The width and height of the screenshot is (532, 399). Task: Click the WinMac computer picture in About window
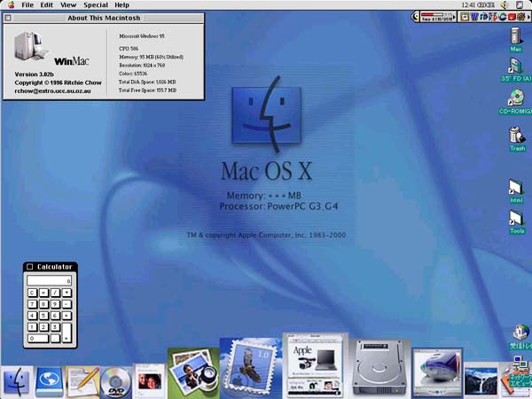point(30,46)
